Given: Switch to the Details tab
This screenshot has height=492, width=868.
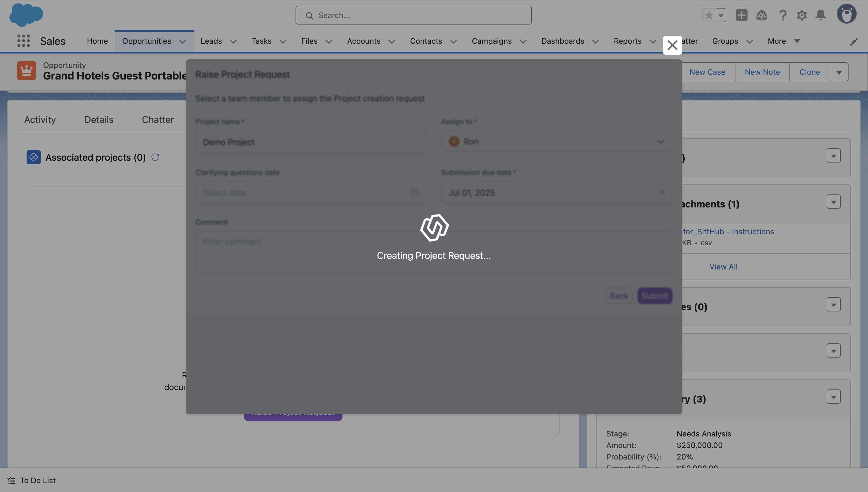Looking at the screenshot, I should (x=99, y=120).
